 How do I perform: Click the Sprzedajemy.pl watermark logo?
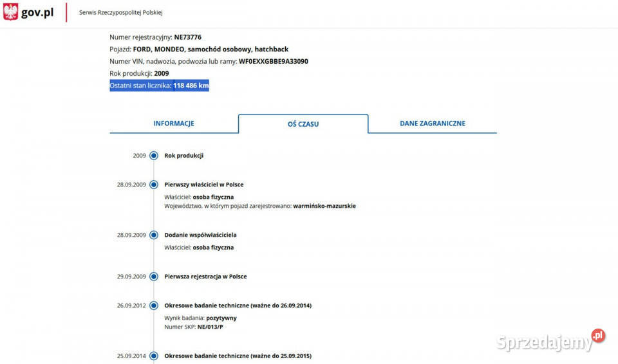550,340
